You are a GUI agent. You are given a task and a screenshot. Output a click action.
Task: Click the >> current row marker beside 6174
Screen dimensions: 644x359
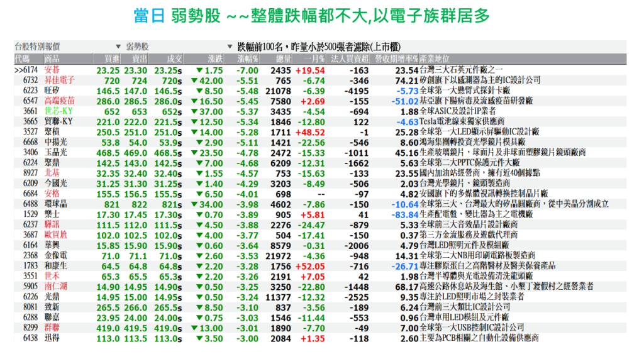click(x=18, y=70)
